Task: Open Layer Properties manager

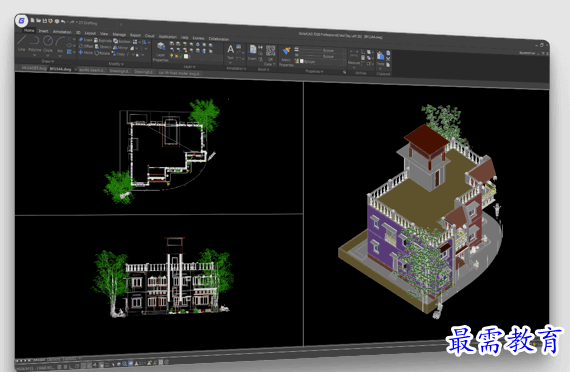Action: [161, 51]
